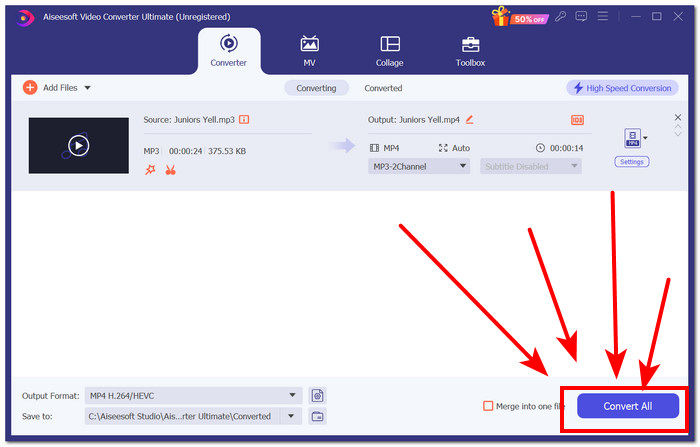Click the 50% OFF gift promotion icon

coord(519,17)
